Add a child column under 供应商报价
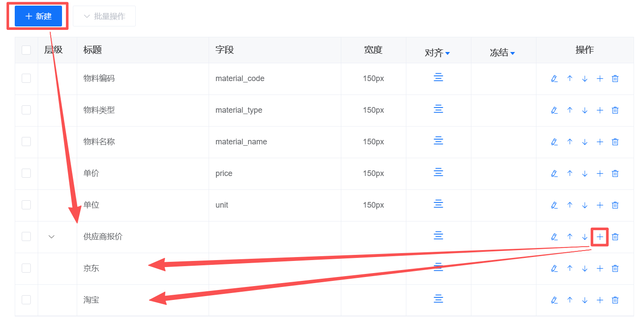 pos(600,237)
